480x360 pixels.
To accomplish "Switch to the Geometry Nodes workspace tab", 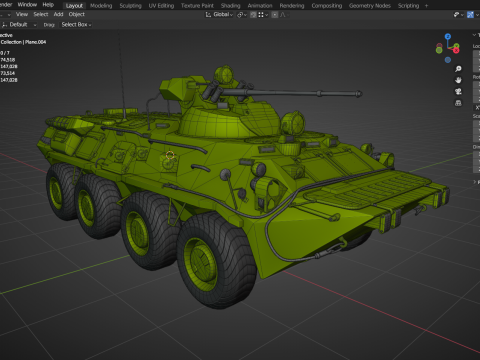I will click(370, 6).
